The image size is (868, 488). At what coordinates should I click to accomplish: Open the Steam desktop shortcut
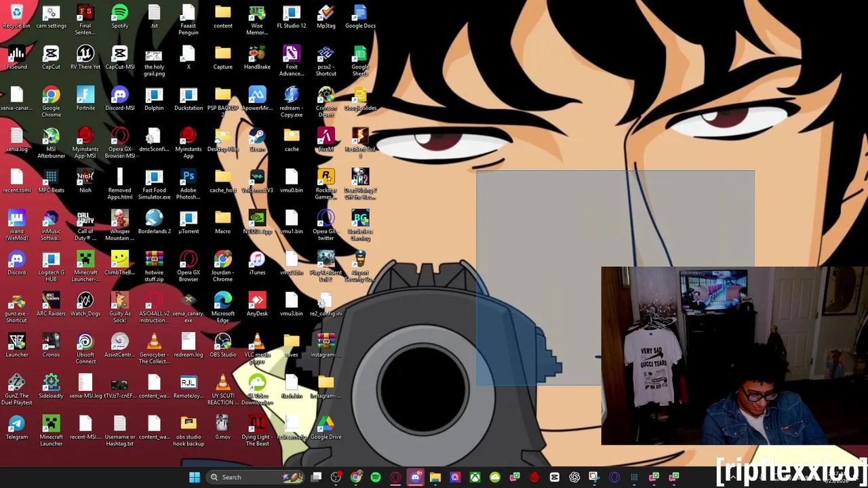click(257, 140)
